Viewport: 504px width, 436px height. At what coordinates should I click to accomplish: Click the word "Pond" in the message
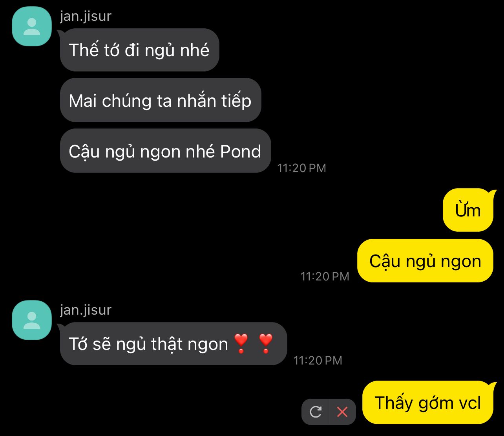pos(241,152)
